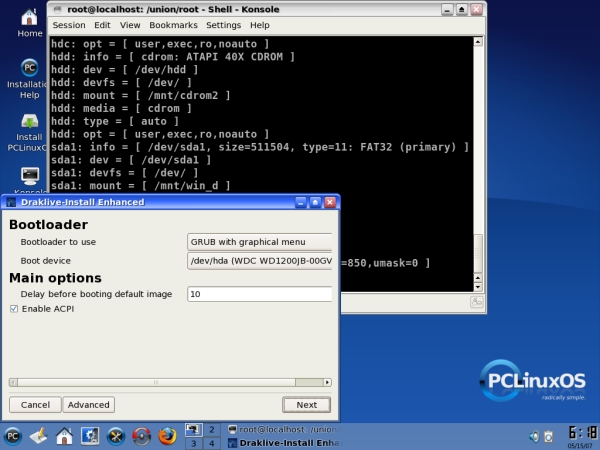Open the Installation Help desktop icon

pyautogui.click(x=27, y=79)
